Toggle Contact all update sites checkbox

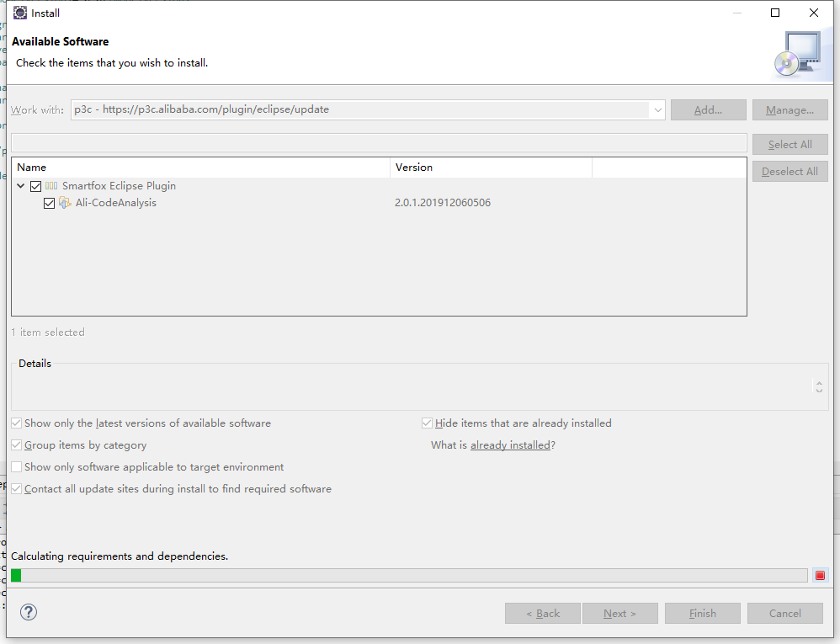click(x=17, y=489)
